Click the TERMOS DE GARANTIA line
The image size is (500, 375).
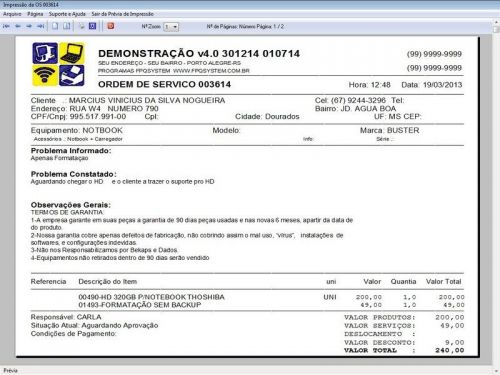point(67,212)
